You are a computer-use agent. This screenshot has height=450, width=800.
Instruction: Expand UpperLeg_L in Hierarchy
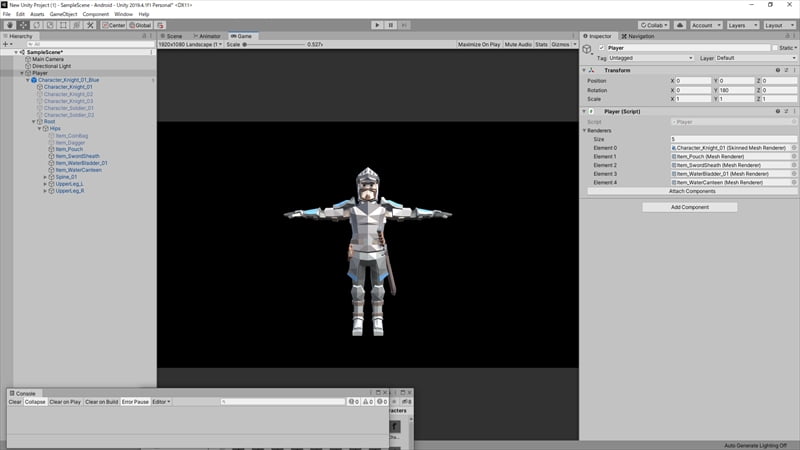(x=45, y=184)
